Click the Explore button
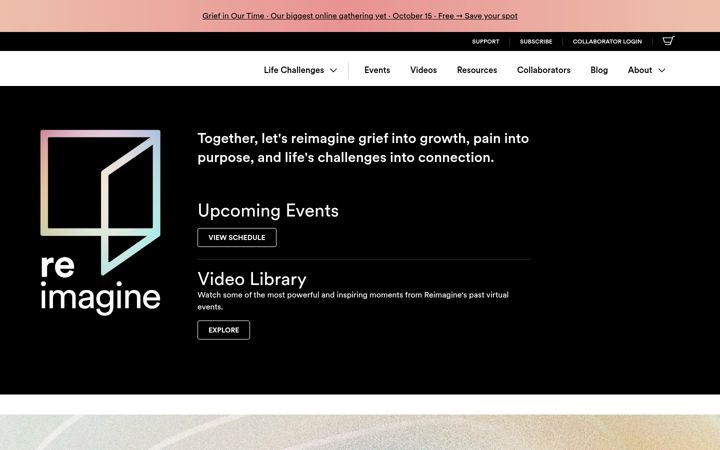 coord(224,330)
